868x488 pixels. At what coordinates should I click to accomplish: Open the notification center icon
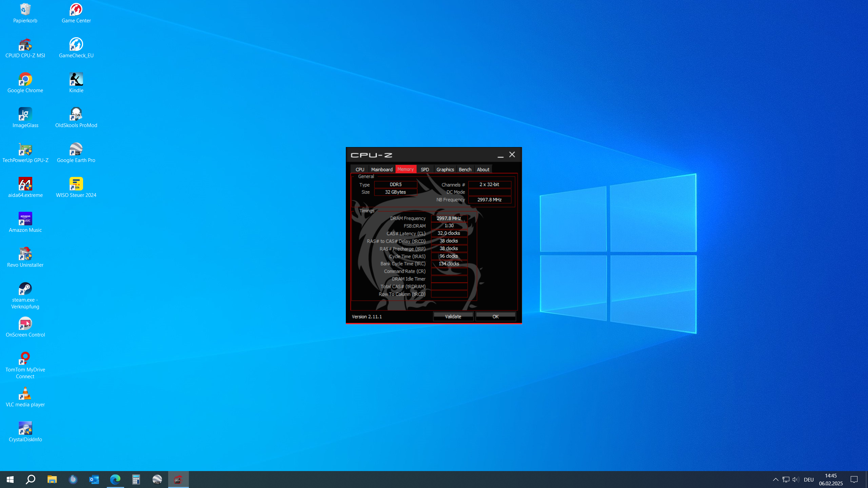(854, 480)
